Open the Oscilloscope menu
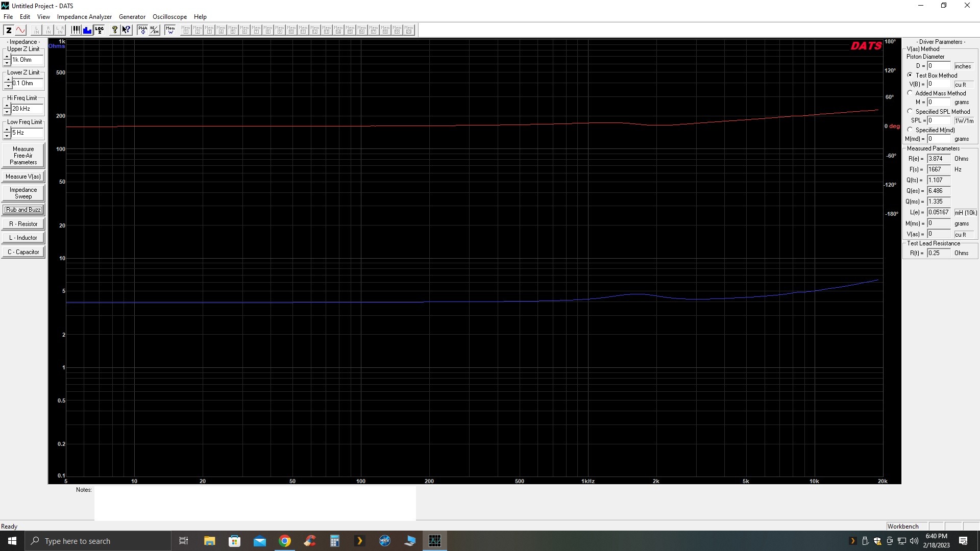Image resolution: width=980 pixels, height=551 pixels. tap(169, 17)
